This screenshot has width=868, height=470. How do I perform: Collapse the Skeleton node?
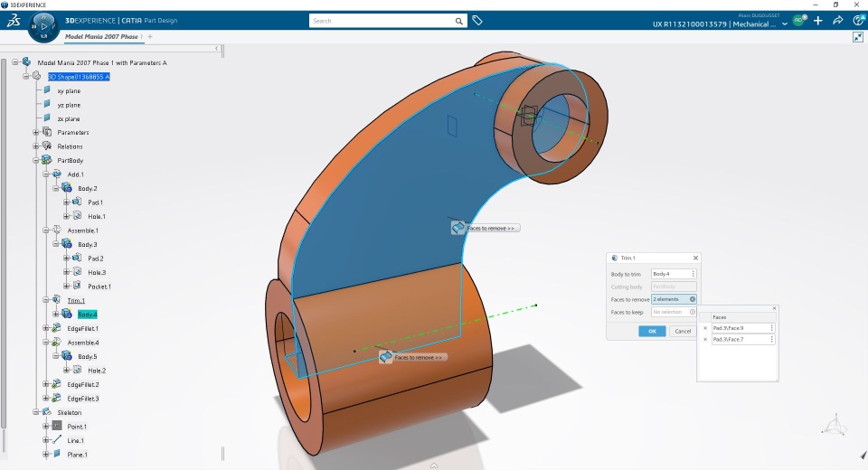pyautogui.click(x=36, y=412)
